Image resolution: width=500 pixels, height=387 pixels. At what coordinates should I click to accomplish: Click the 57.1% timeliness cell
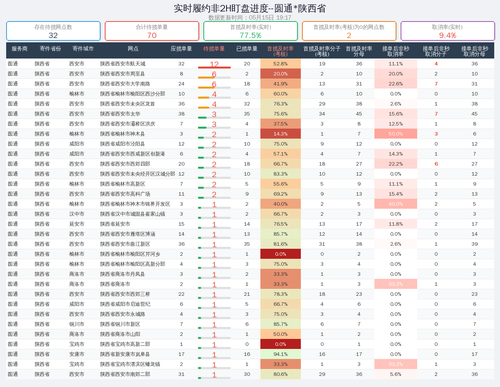(280, 154)
